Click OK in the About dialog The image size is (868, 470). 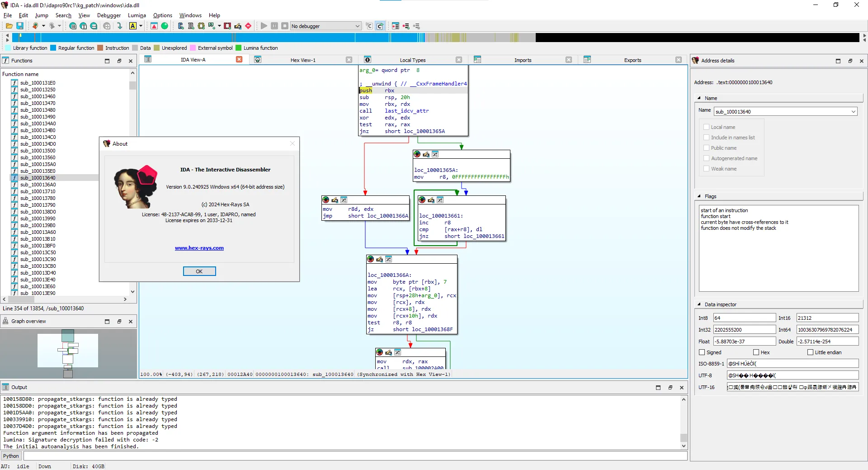tap(199, 271)
